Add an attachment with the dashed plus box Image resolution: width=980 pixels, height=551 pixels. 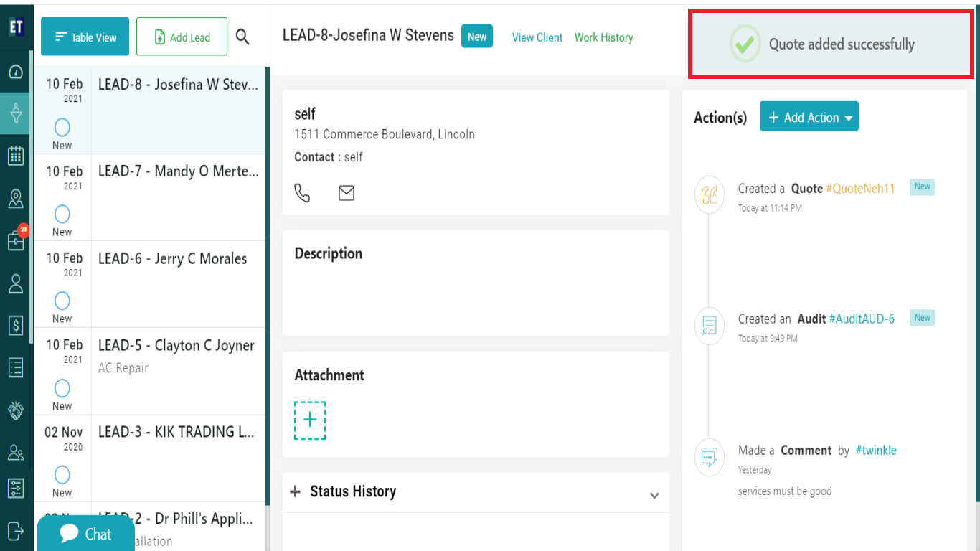pos(310,420)
